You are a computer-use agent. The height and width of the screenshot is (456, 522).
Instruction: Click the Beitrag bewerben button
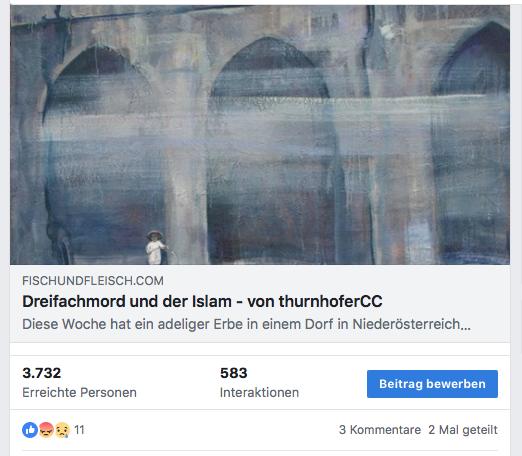(432, 384)
